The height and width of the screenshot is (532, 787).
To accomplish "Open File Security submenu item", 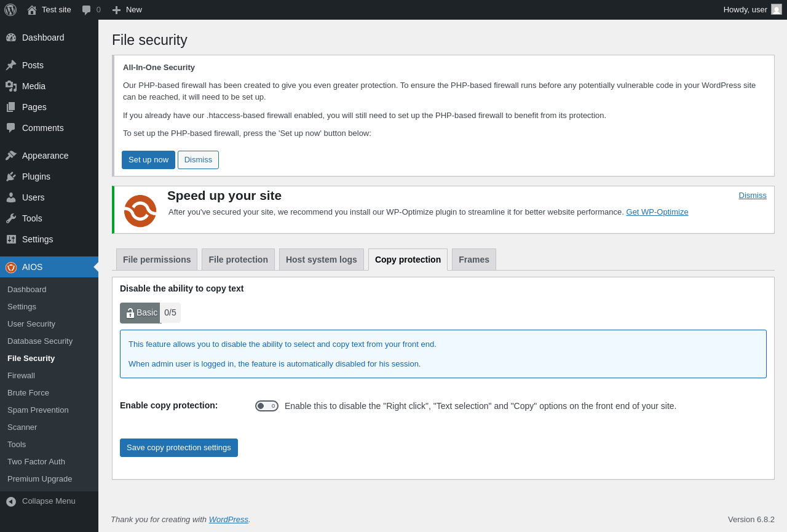I will (49, 358).
